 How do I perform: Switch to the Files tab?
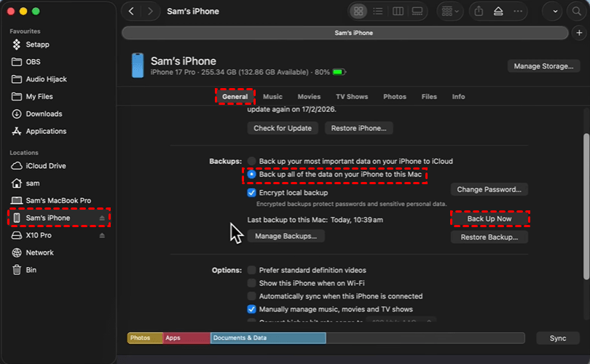click(429, 97)
